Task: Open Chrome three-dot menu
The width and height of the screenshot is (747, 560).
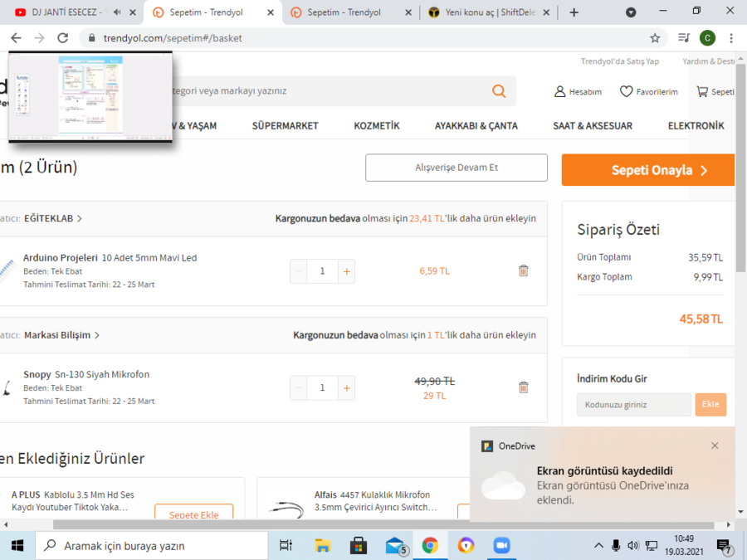Action: pyautogui.click(x=731, y=38)
